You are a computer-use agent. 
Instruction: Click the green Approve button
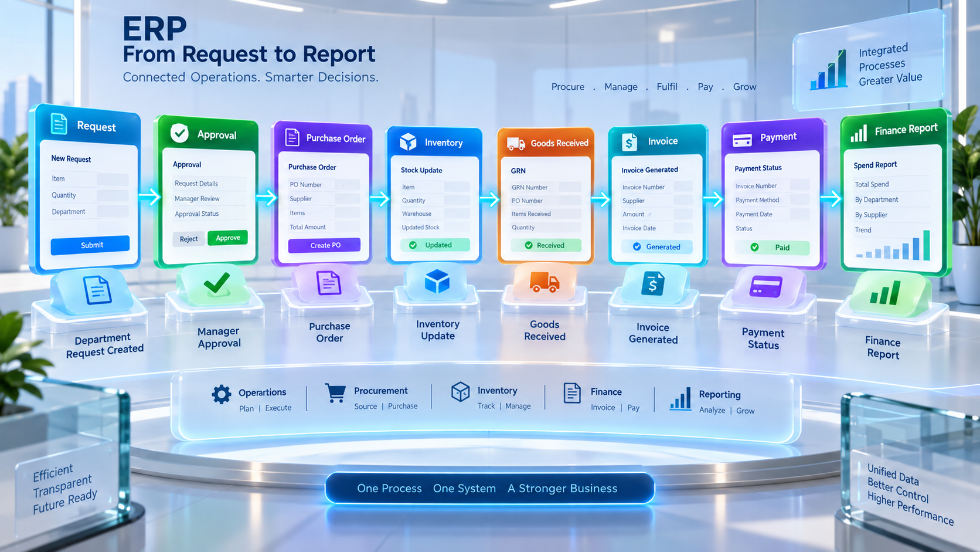tap(228, 238)
